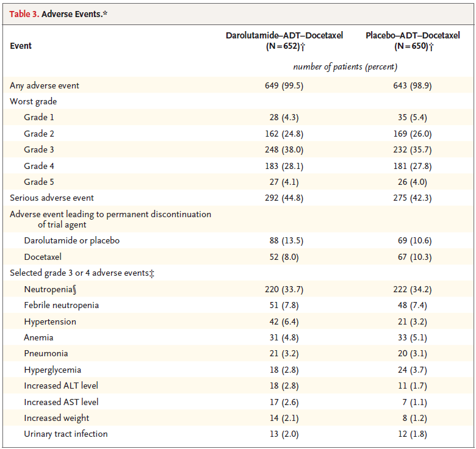Select the Placebo–ADT–Docetaxel column header
The width and height of the screenshot is (476, 449).
coord(413,41)
